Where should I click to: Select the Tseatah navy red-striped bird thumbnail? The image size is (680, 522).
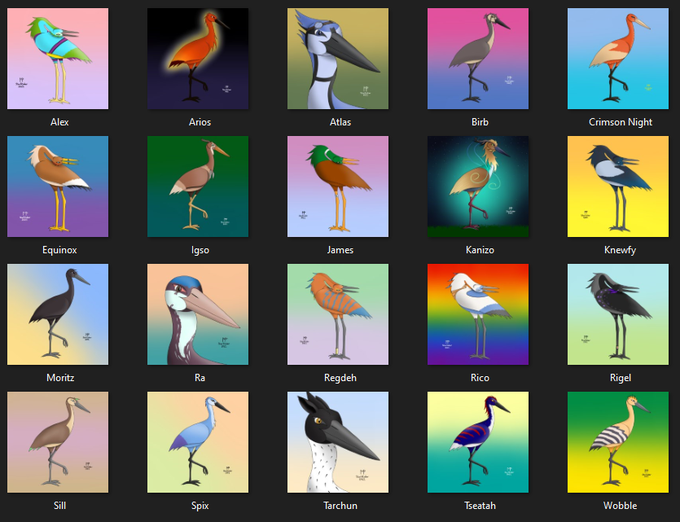pyautogui.click(x=478, y=442)
